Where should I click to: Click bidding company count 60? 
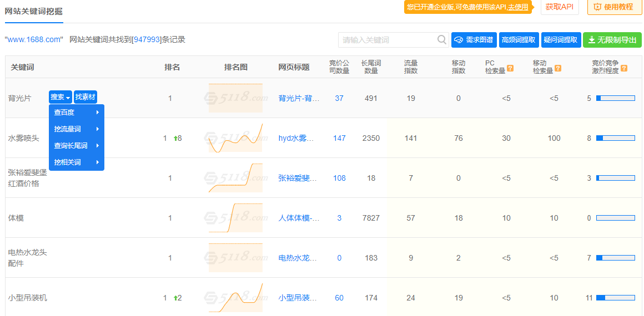tap(339, 298)
